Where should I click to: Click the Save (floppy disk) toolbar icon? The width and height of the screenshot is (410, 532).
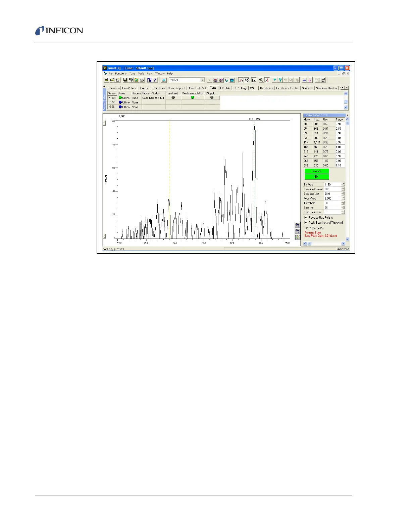pos(125,80)
